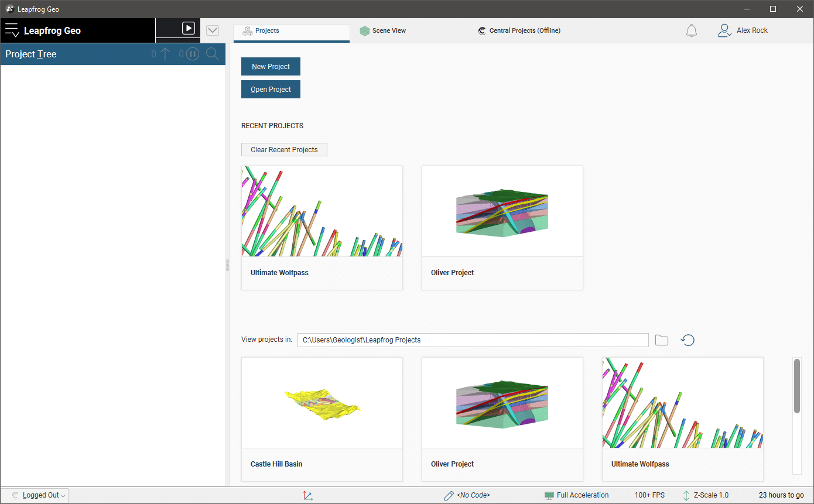Open the recent Ultimate Wolfpass project thumbnail
This screenshot has height=504, width=814.
click(322, 211)
